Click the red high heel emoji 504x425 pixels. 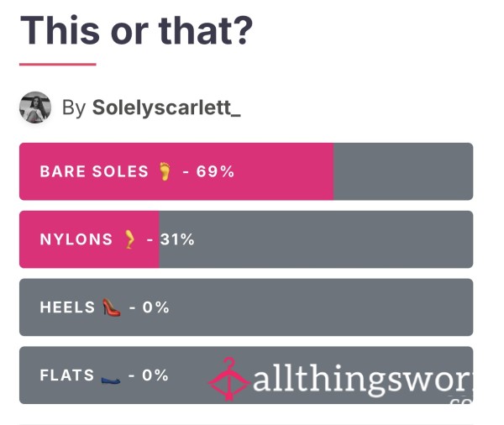tap(112, 307)
